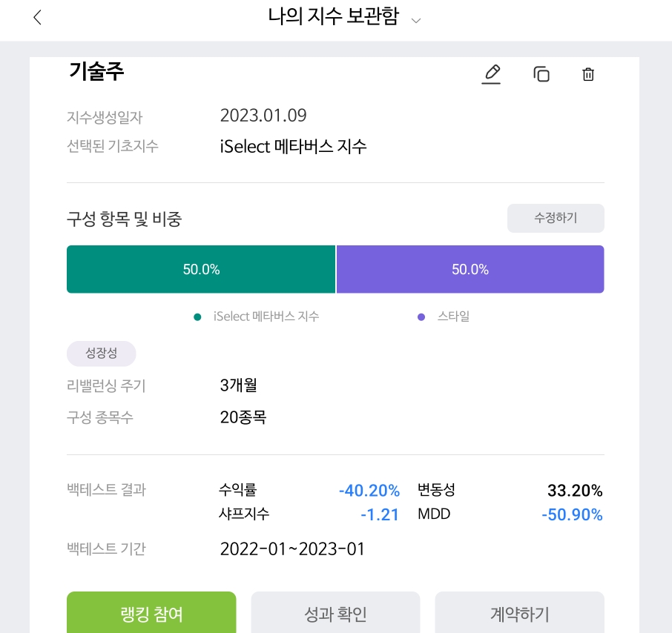The image size is (672, 633).
Task: Open 성과 확인 performance view
Action: pos(335,612)
